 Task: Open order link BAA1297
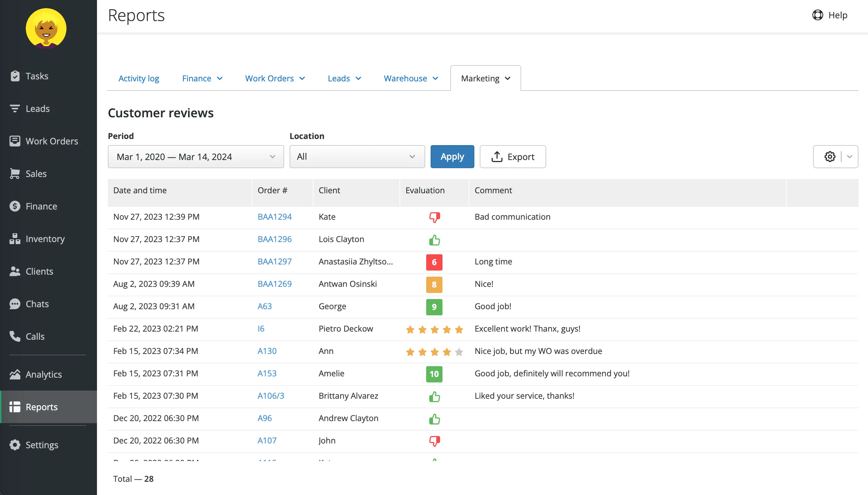pyautogui.click(x=274, y=261)
